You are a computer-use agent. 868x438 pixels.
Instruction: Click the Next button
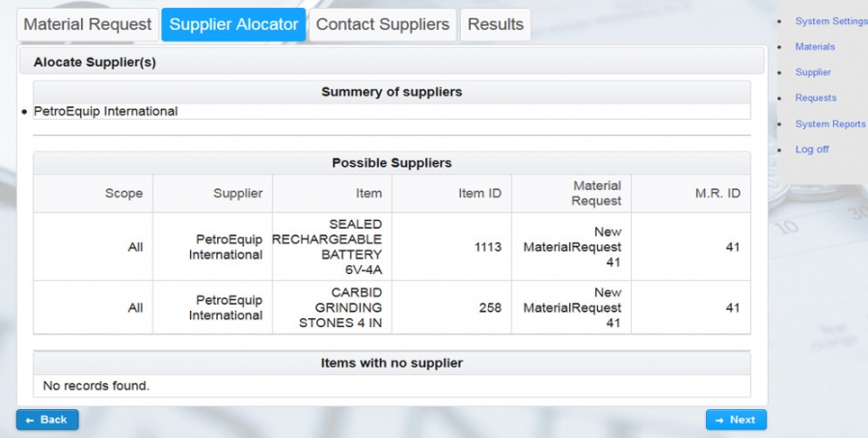point(736,420)
